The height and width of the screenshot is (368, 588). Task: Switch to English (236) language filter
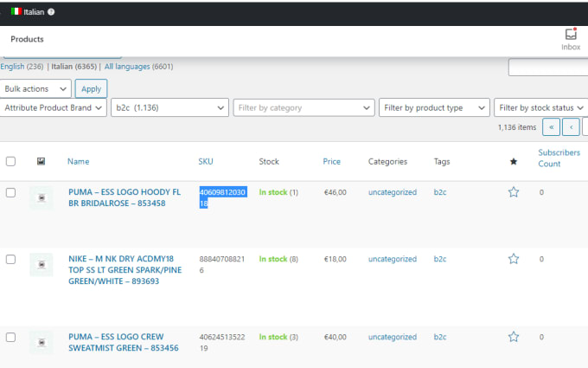[22, 67]
